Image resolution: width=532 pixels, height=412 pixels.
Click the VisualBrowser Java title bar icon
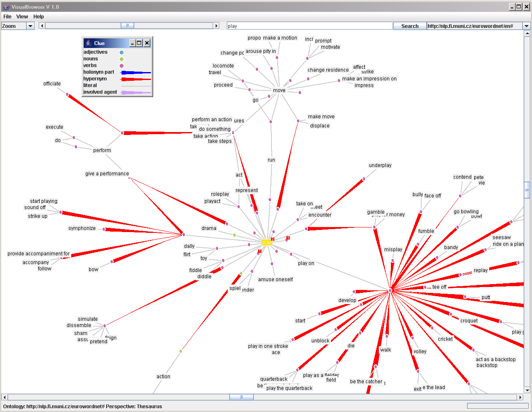pos(6,7)
